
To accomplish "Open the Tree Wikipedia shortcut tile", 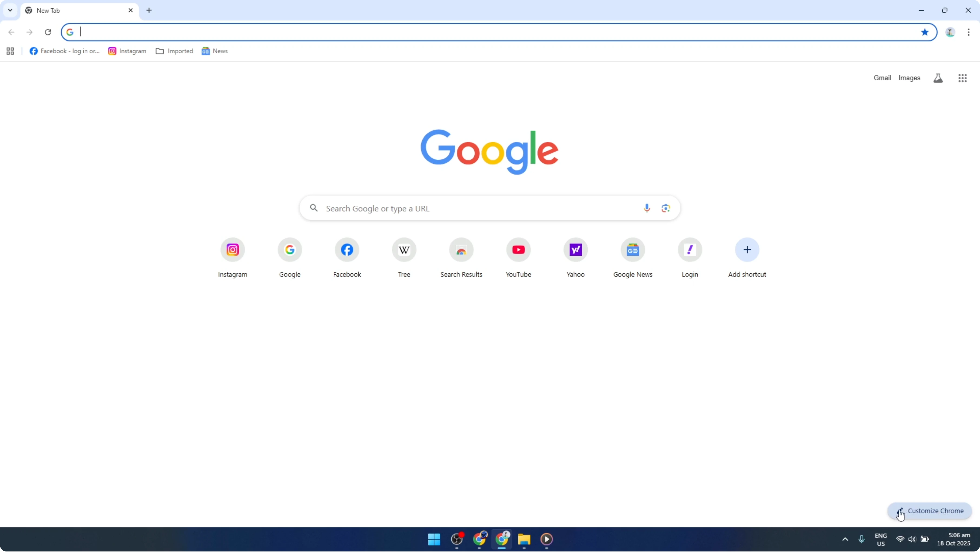I will pyautogui.click(x=404, y=258).
